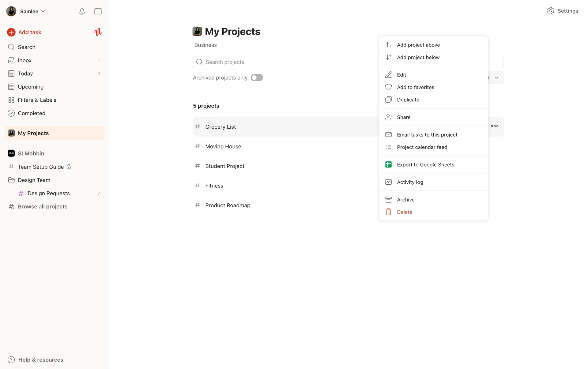Enable Archived projects only toggle
Image resolution: width=588 pixels, height=369 pixels.
pos(257,78)
